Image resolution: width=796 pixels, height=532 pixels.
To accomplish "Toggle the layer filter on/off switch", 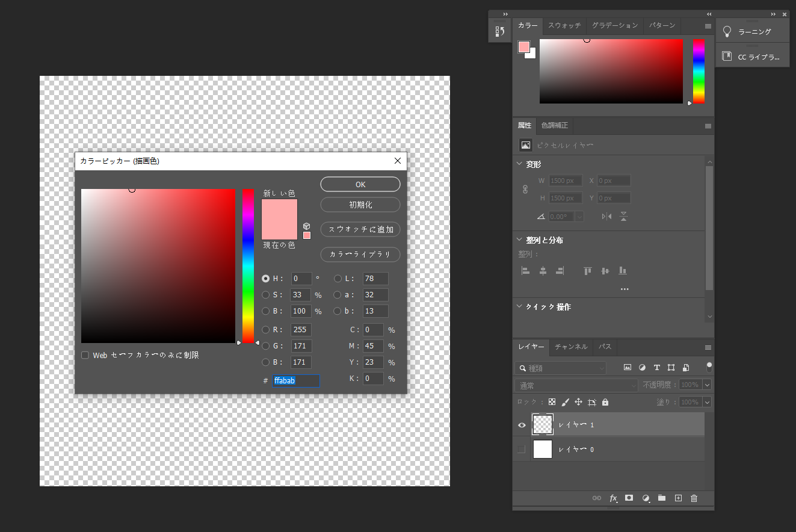I will pos(709,367).
